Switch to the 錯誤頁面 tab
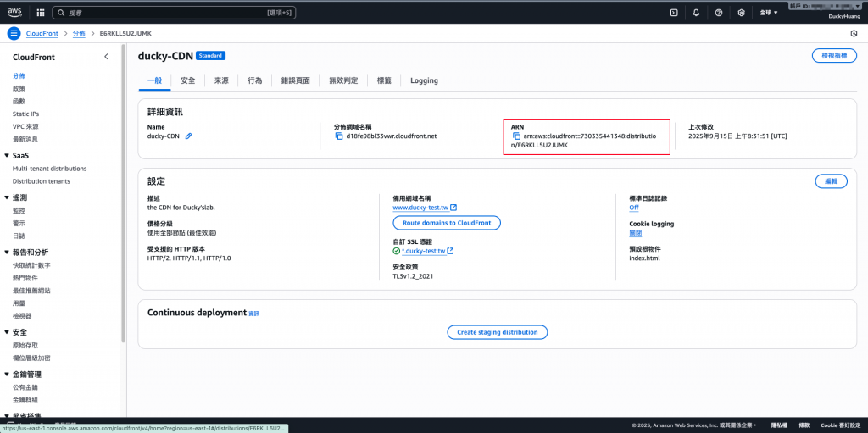This screenshot has width=868, height=433. (296, 80)
